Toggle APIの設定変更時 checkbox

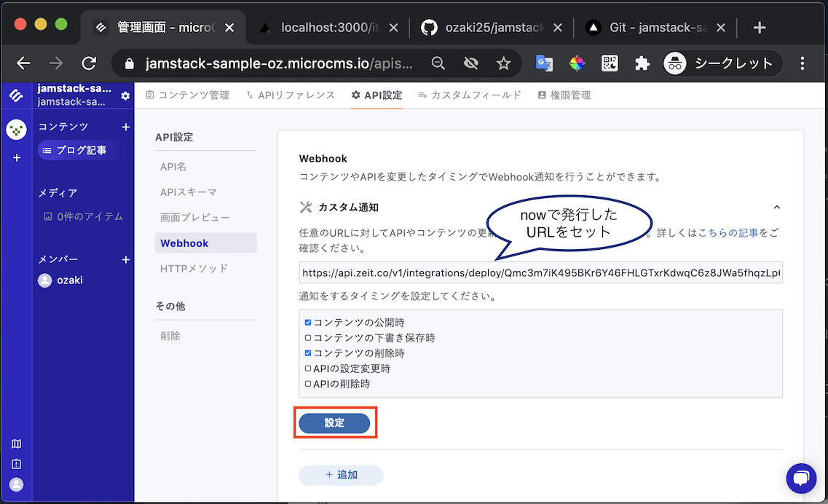coord(308,369)
